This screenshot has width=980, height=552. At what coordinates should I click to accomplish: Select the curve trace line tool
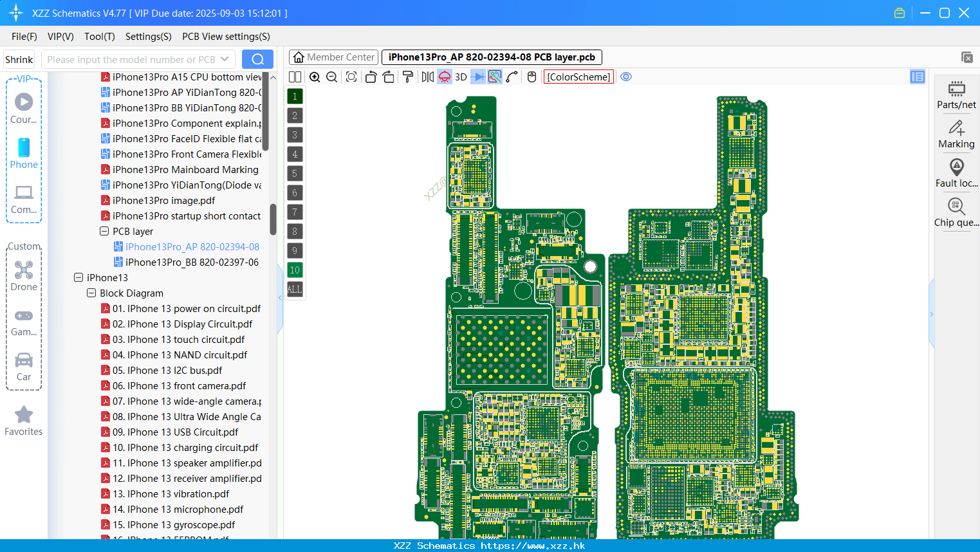click(512, 77)
